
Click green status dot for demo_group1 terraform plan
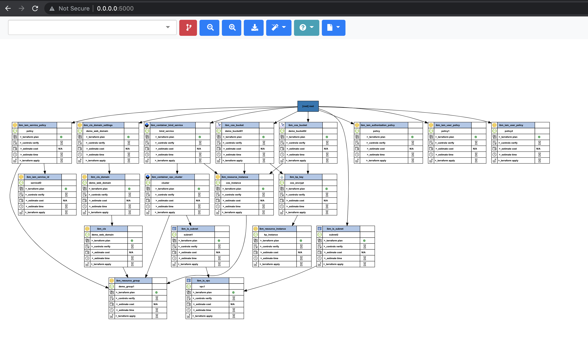(x=156, y=292)
